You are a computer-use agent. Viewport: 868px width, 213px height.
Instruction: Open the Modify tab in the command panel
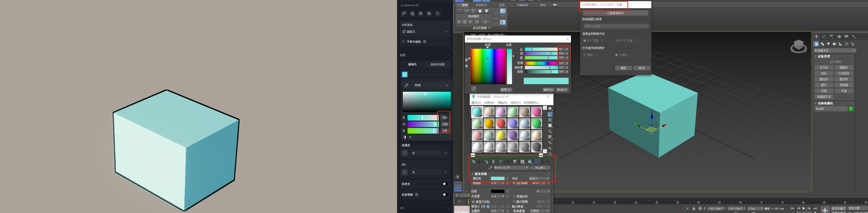pyautogui.click(x=824, y=36)
